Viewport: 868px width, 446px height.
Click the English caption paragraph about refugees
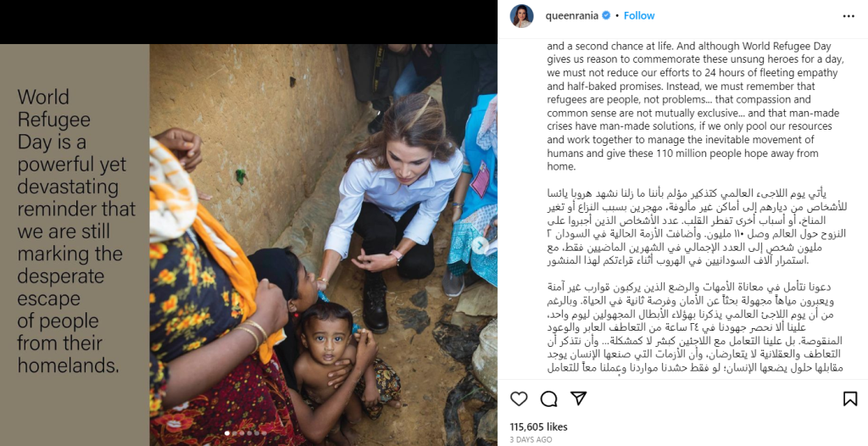pyautogui.click(x=693, y=106)
